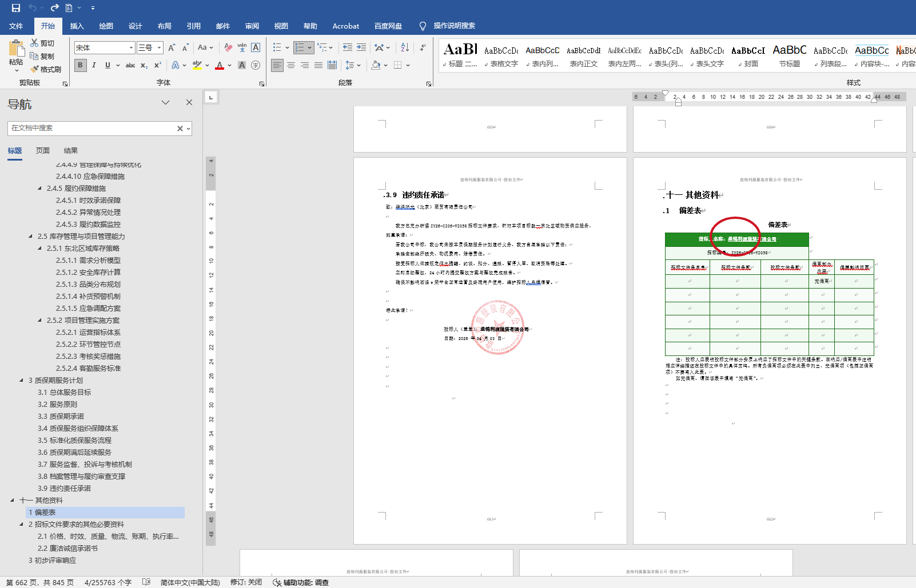Click the superscript x² icon
Viewport: 916px width, 588px height.
point(158,65)
